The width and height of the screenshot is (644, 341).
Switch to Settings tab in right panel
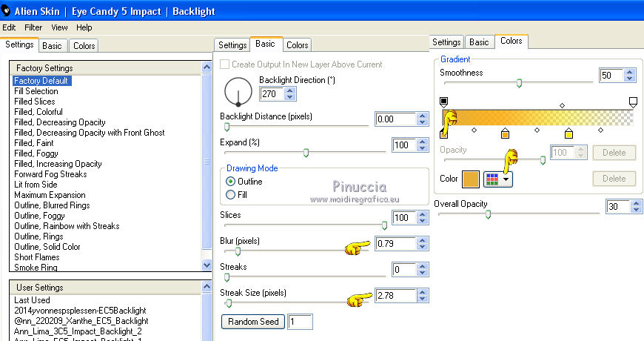(x=446, y=42)
